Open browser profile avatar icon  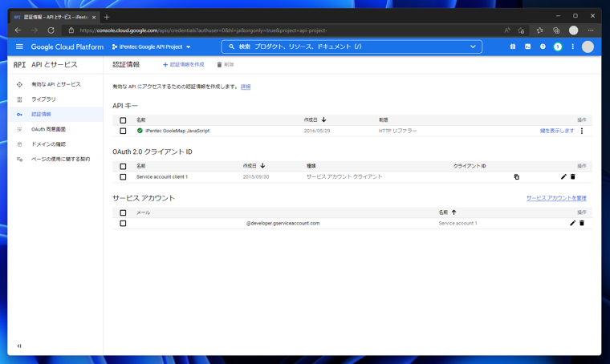[573, 30]
